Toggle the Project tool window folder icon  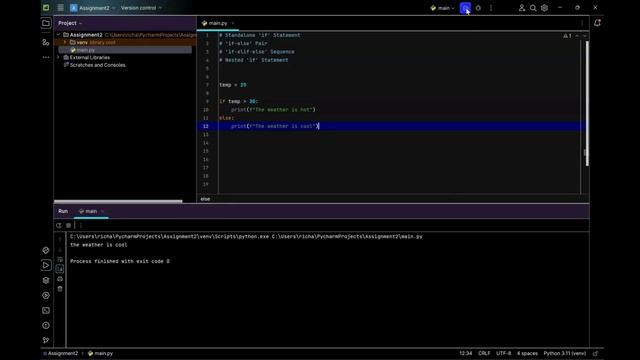click(x=46, y=23)
